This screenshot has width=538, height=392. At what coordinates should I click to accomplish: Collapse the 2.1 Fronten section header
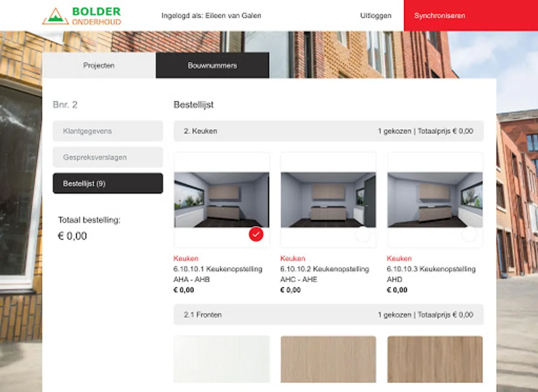pyautogui.click(x=328, y=314)
